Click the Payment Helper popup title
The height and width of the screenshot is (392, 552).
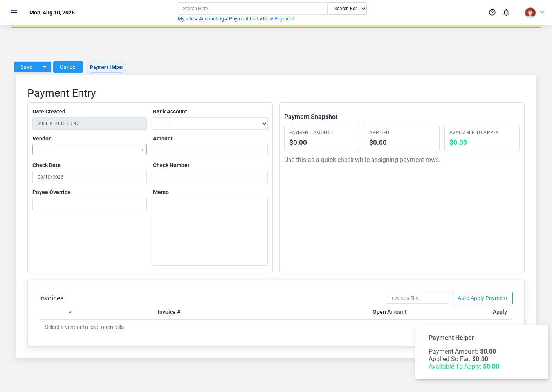(x=451, y=338)
